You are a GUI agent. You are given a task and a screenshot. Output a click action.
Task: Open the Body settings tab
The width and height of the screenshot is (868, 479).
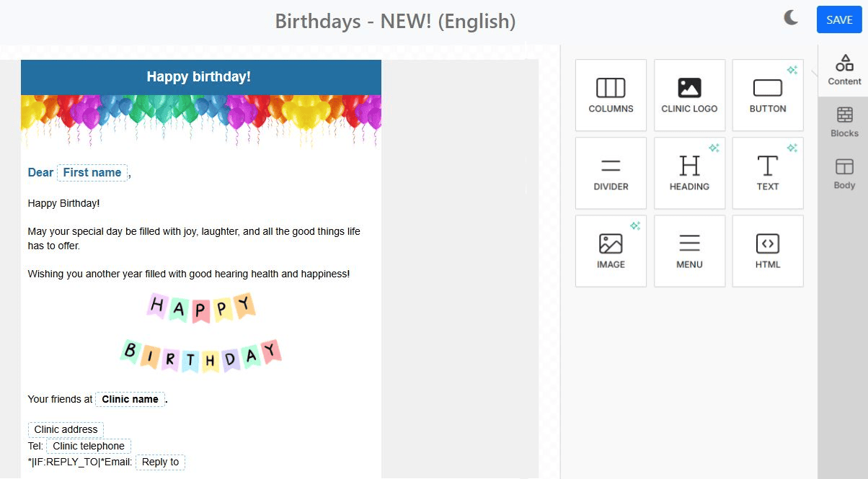(x=844, y=174)
